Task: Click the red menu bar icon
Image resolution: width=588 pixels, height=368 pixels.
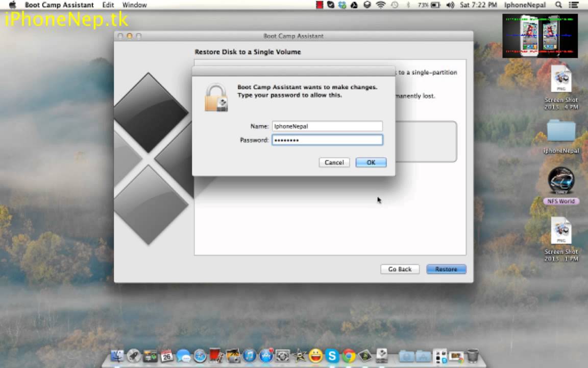Action: pyautogui.click(x=319, y=5)
